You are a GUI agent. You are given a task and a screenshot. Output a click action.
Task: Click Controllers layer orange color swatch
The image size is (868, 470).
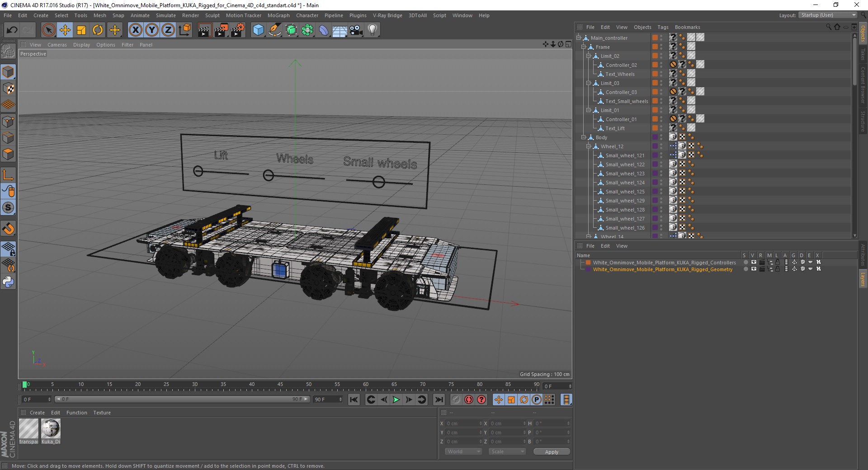(588, 262)
